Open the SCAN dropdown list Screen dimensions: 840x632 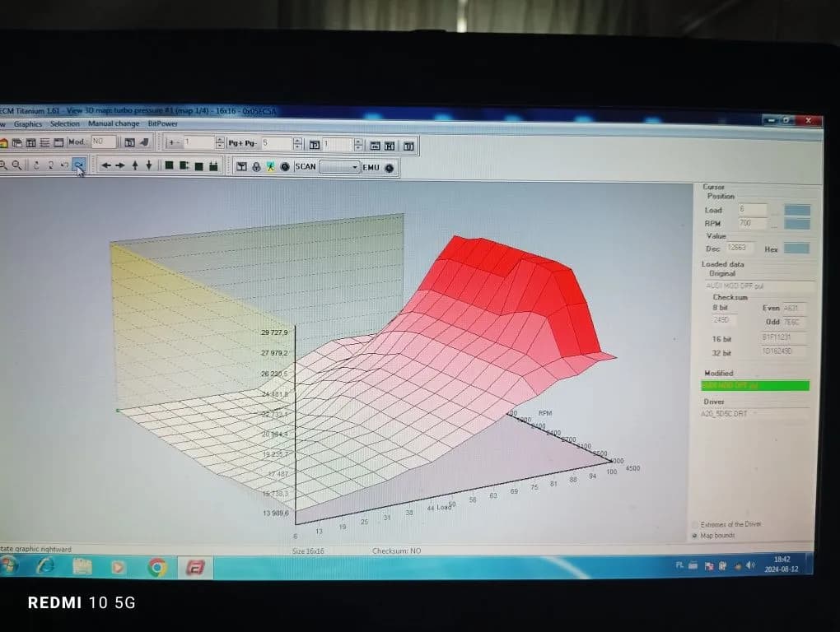[339, 167]
